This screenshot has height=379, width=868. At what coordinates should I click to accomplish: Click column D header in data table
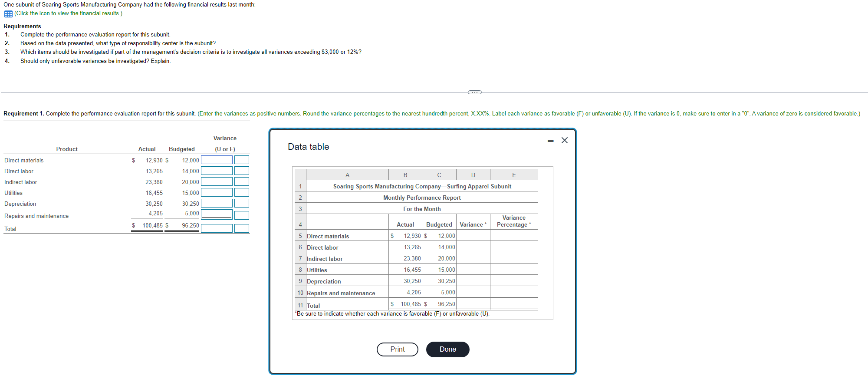click(473, 175)
